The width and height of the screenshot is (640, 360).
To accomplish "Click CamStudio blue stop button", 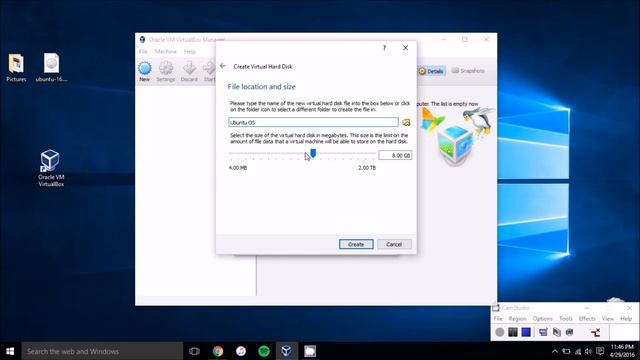I will [x=526, y=332].
